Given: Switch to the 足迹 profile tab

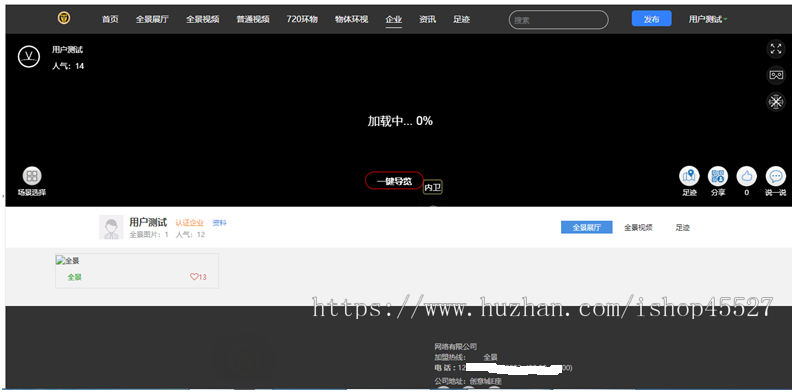Looking at the screenshot, I should [x=683, y=228].
